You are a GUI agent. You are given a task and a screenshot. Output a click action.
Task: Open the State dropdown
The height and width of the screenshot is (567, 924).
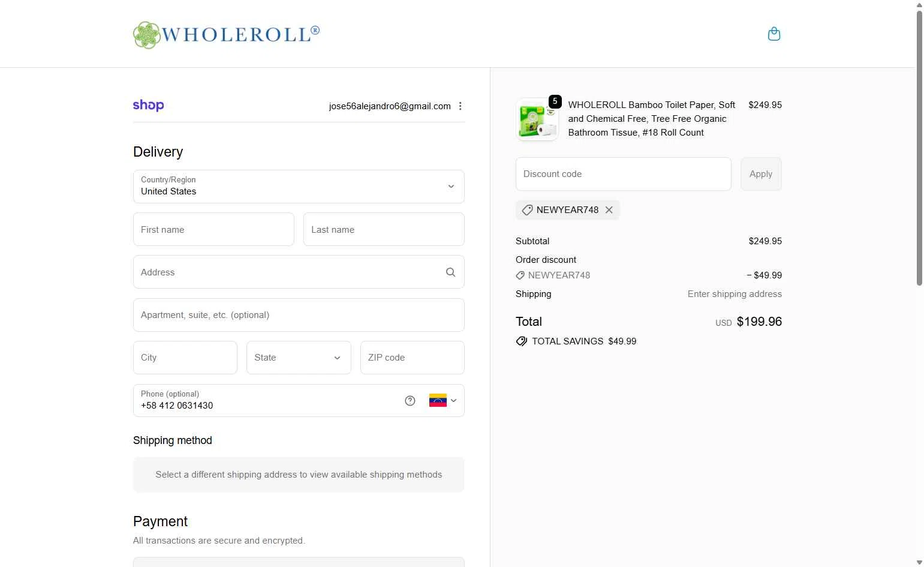click(x=299, y=358)
